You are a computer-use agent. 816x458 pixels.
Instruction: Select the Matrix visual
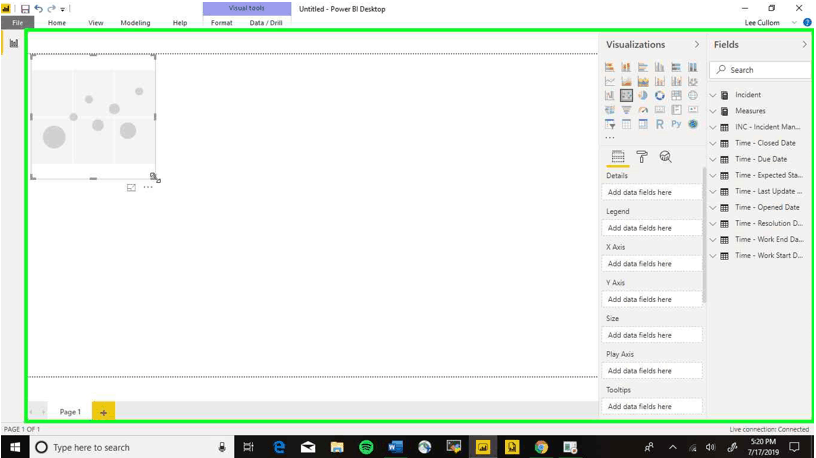tap(643, 124)
